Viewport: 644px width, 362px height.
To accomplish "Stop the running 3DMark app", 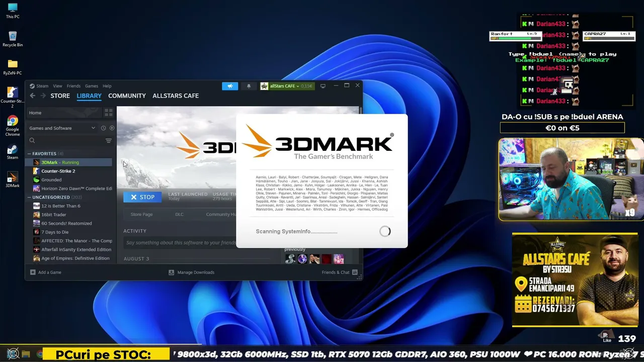I will tap(142, 197).
